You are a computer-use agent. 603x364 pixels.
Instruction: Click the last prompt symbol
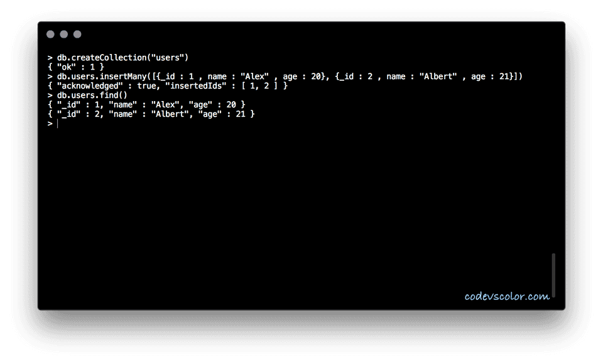(x=50, y=124)
